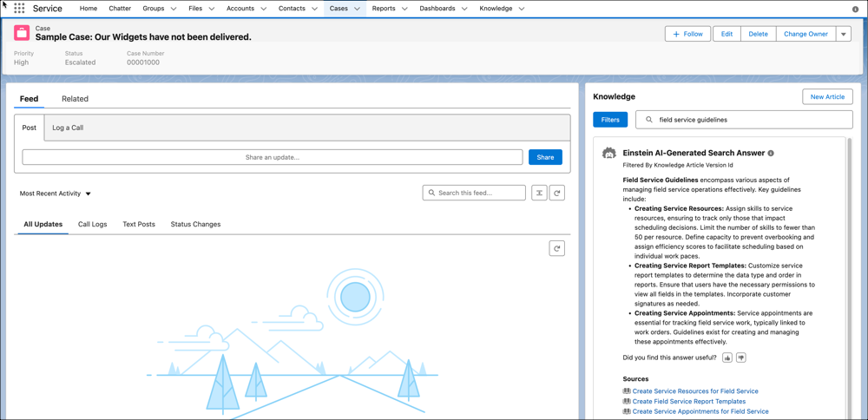
Task: Expand the Cases menu chevron
Action: click(x=357, y=9)
